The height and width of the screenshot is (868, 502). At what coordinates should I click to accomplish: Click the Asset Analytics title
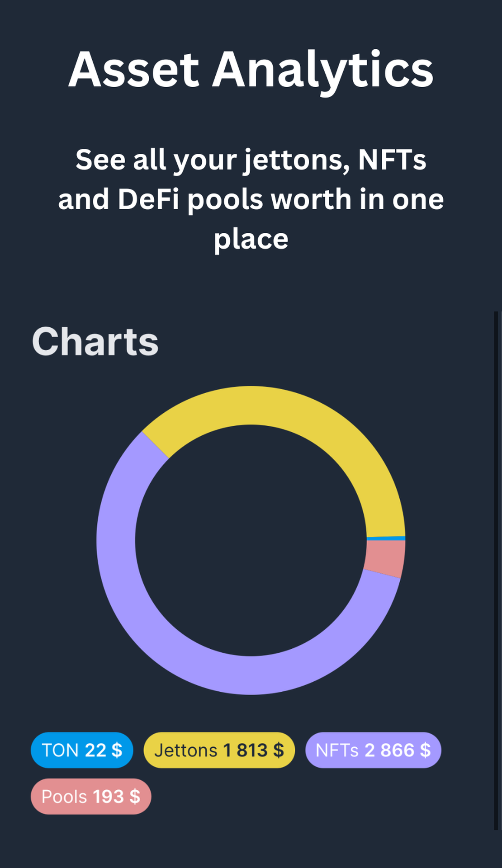point(251,70)
